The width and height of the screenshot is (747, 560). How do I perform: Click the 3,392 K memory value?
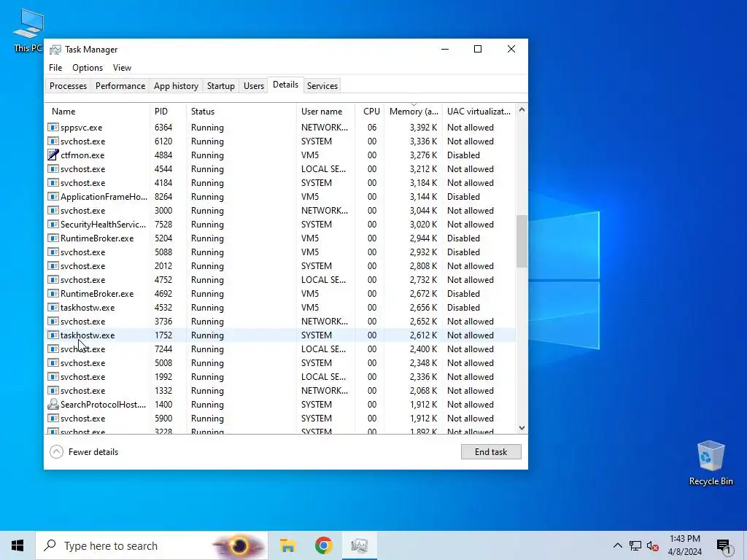423,127
